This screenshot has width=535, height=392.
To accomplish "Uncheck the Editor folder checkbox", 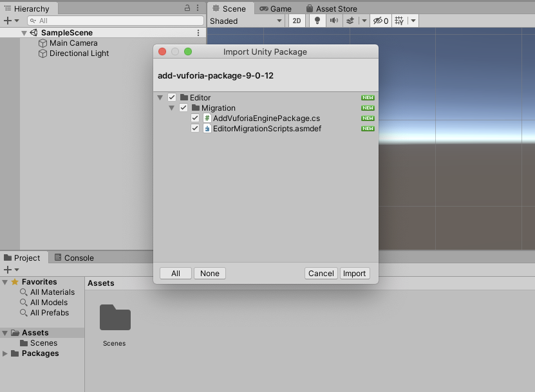I will 172,98.
